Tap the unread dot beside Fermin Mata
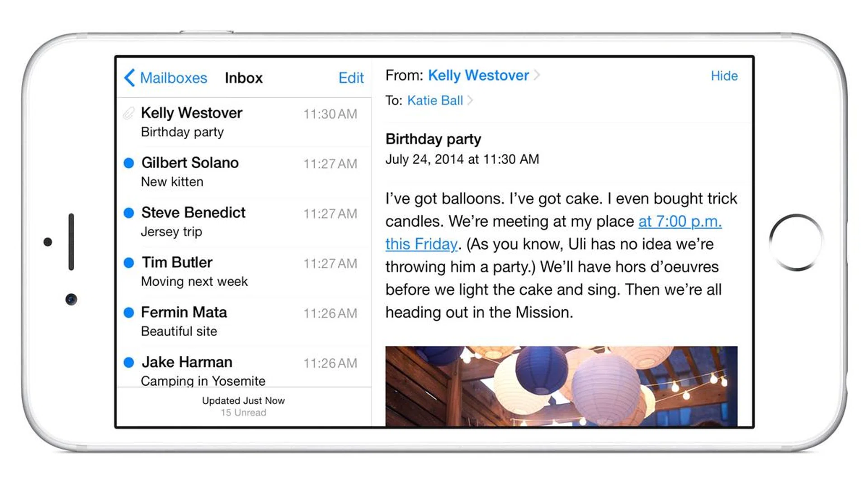868x487 pixels. [x=129, y=312]
